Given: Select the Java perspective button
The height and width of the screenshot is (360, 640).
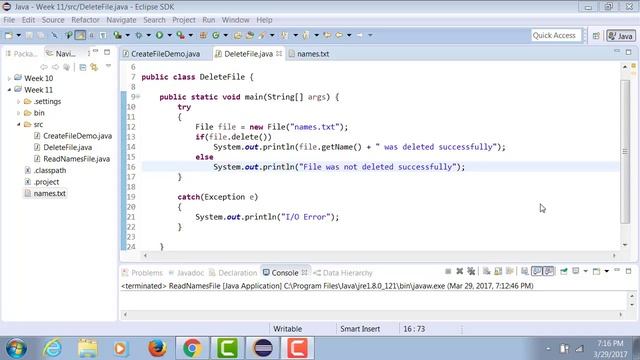Looking at the screenshot, I should pos(621,36).
